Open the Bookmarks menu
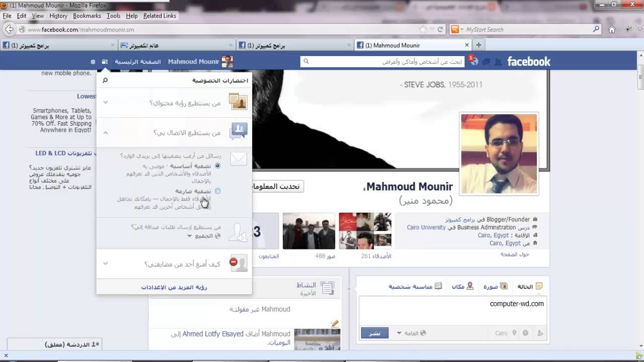Viewport: 644px width, 362px height. pyautogui.click(x=87, y=16)
